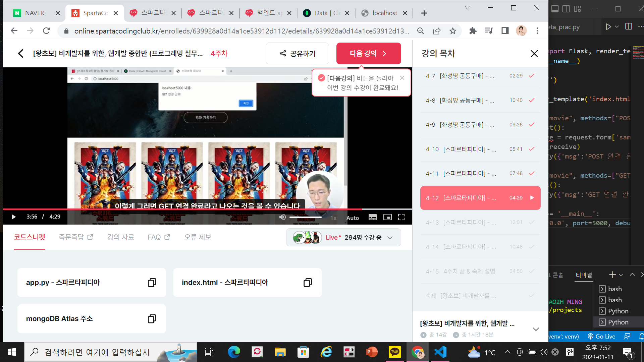Select the 코드스니펫 tab
The image size is (644, 362).
30,237
